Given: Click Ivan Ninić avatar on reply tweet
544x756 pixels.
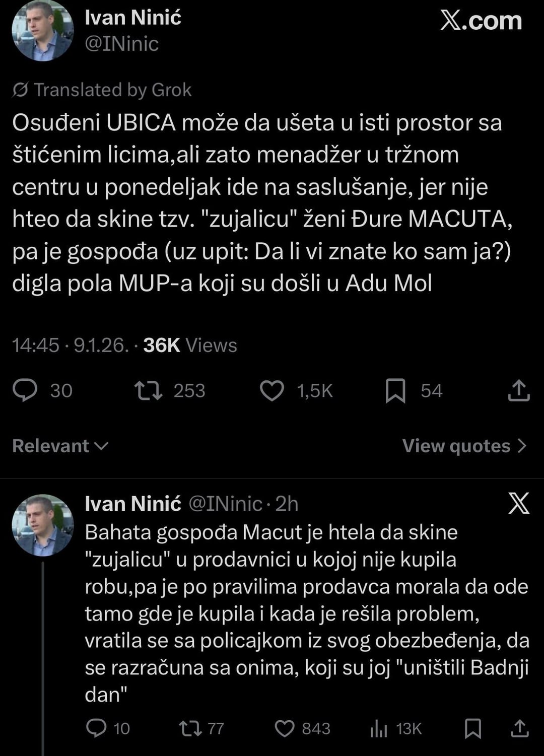Looking at the screenshot, I should tap(42, 525).
